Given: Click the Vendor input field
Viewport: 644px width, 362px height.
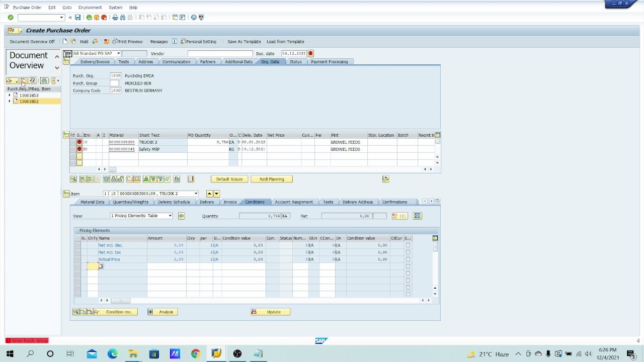Looking at the screenshot, I should 220,53.
